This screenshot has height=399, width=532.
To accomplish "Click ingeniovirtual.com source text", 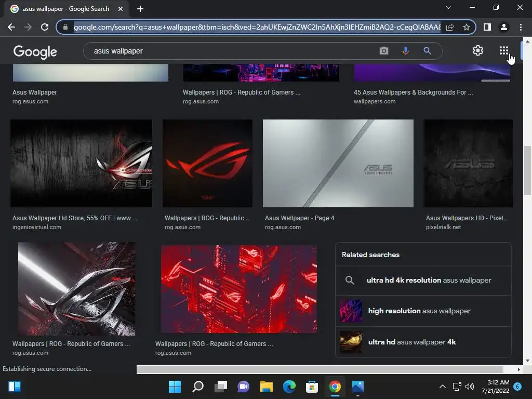I will coord(37,227).
